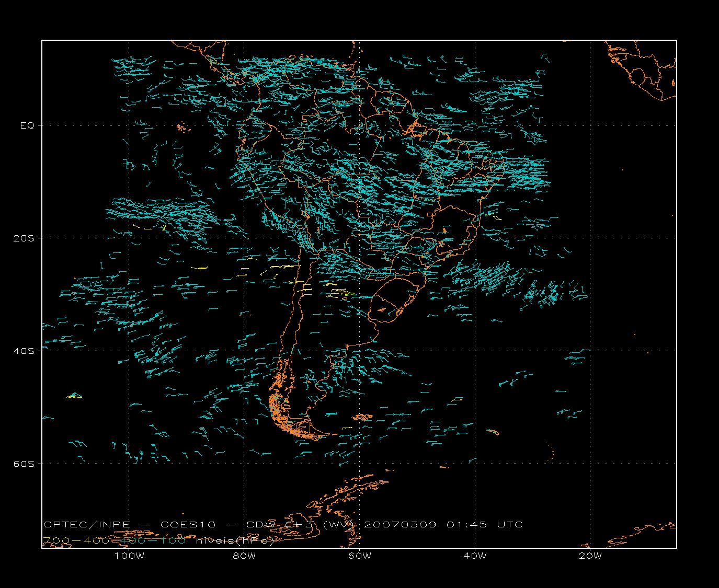
Task: Click the '60S' latitude label
Action: coord(25,464)
